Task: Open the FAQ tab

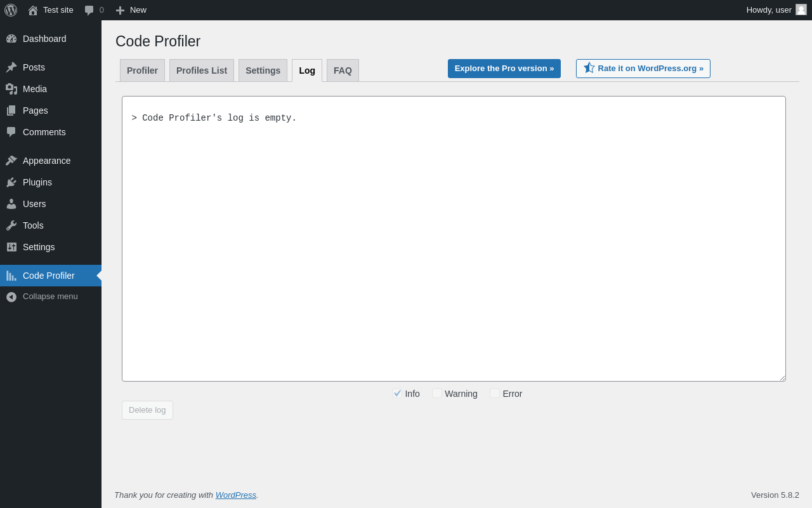Action: point(343,70)
